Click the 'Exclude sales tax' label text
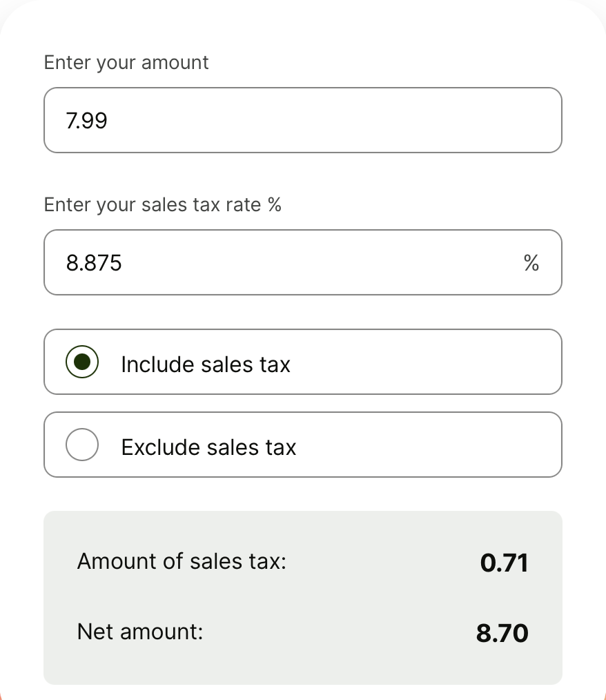The width and height of the screenshot is (606, 700). tap(208, 447)
